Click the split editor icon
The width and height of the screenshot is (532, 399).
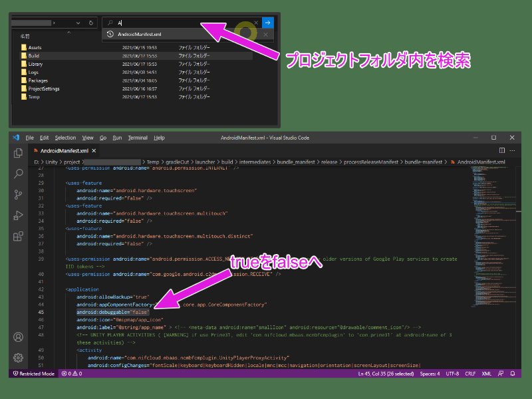502,150
